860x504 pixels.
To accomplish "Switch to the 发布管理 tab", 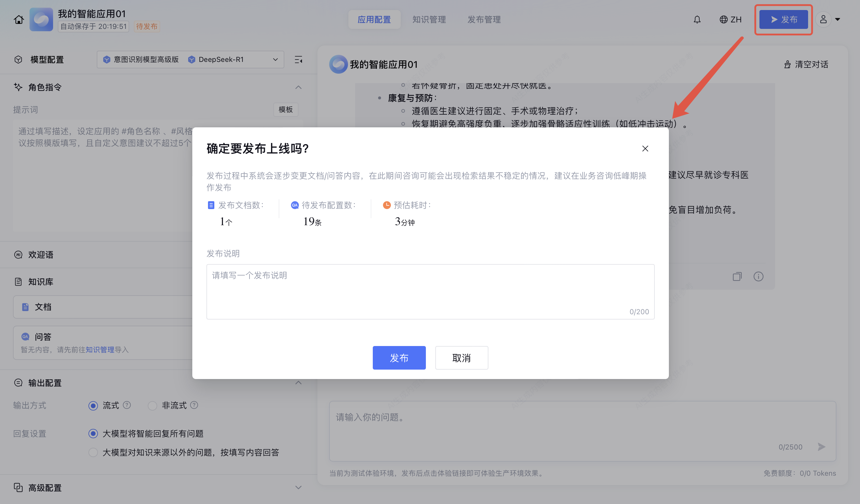I will click(x=484, y=19).
